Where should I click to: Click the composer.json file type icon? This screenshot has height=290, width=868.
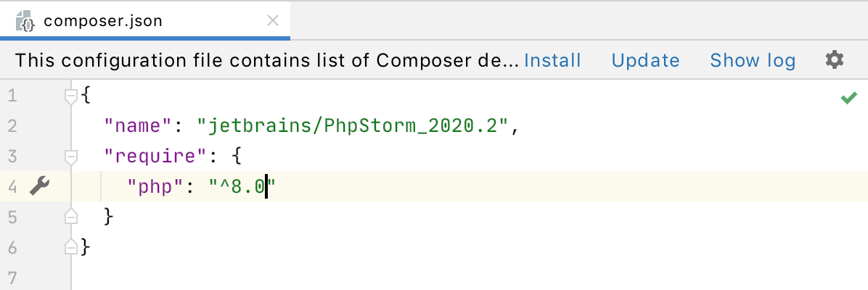click(x=25, y=21)
